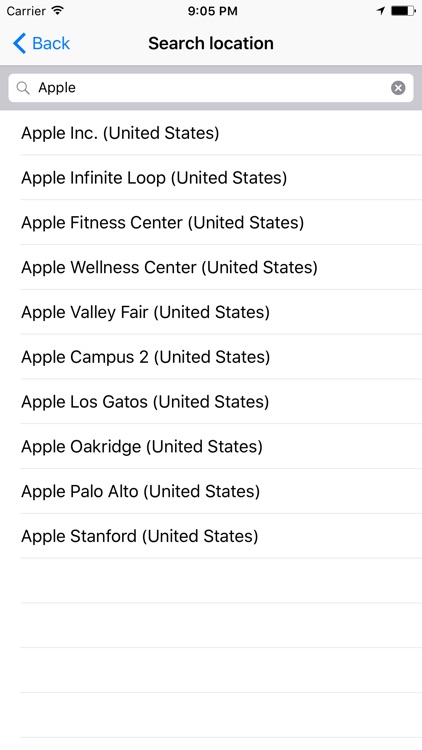Tap the location services arrow icon
The width and height of the screenshot is (422, 750).
click(x=381, y=11)
